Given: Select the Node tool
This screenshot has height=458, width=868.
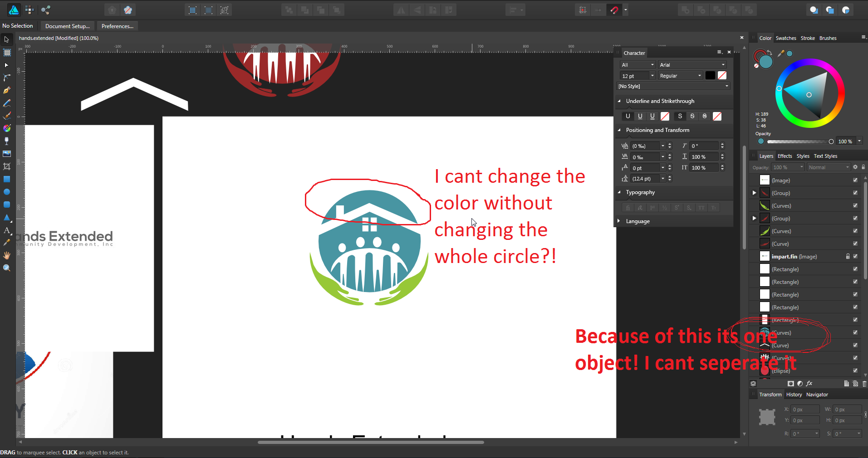Looking at the screenshot, I should pyautogui.click(x=7, y=65).
